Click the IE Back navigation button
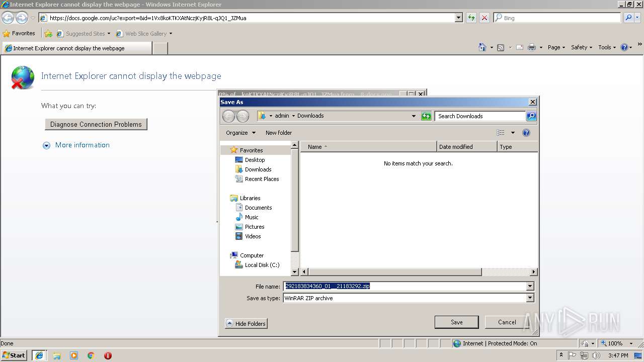644x362 pixels. click(x=8, y=18)
